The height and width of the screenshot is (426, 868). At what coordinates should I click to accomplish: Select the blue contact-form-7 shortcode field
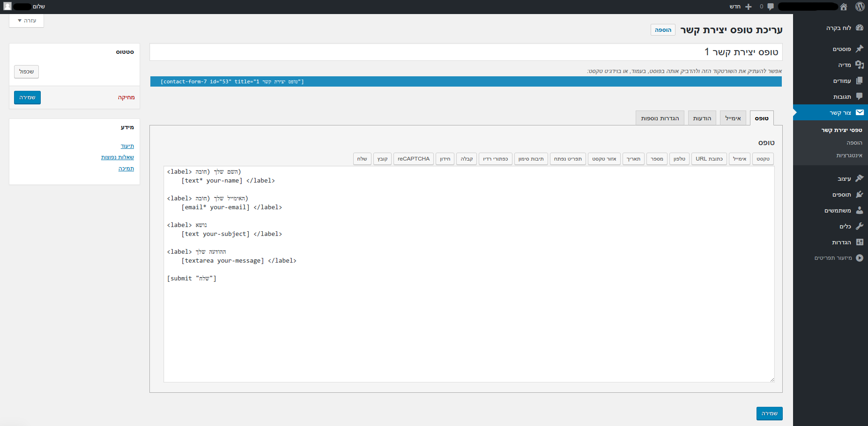point(466,81)
